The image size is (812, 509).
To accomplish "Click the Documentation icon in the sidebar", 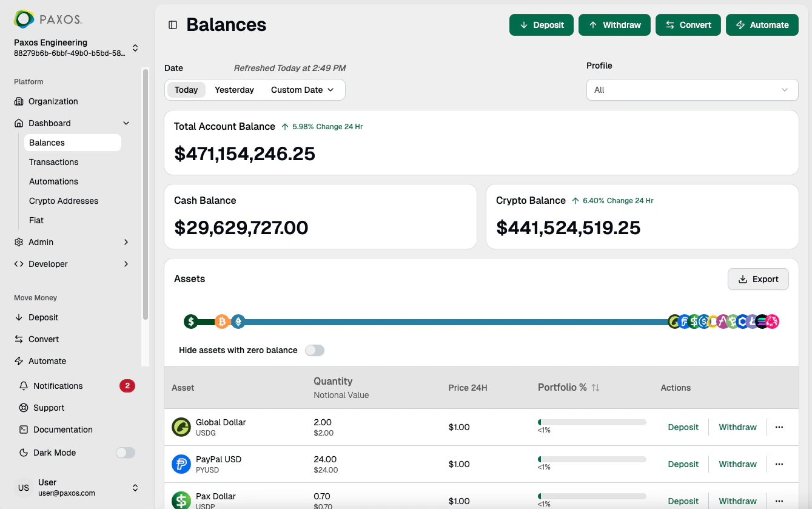I will 24,430.
